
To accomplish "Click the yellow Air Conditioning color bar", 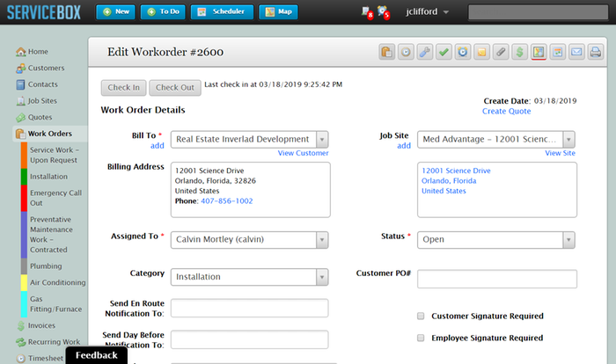I will pos(24,283).
